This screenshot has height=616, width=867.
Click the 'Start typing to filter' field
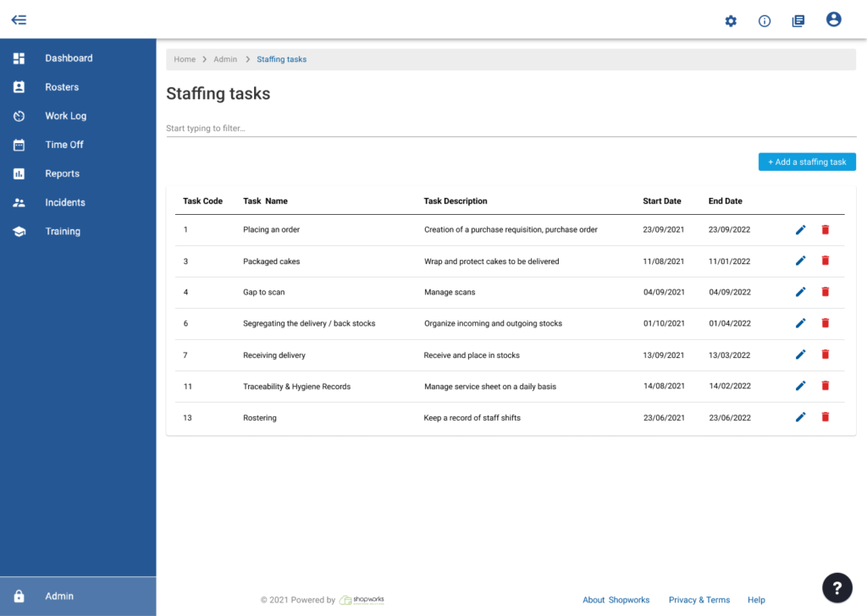point(511,129)
